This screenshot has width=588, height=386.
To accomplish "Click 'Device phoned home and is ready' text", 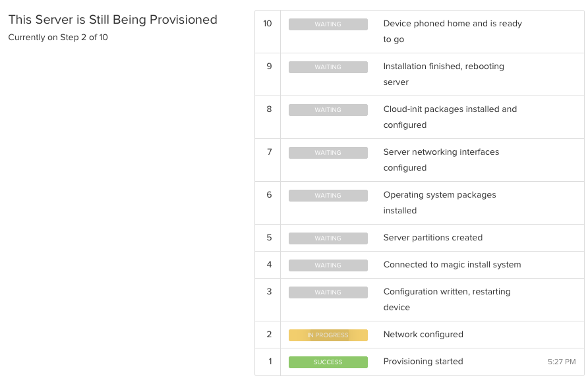I will (453, 24).
